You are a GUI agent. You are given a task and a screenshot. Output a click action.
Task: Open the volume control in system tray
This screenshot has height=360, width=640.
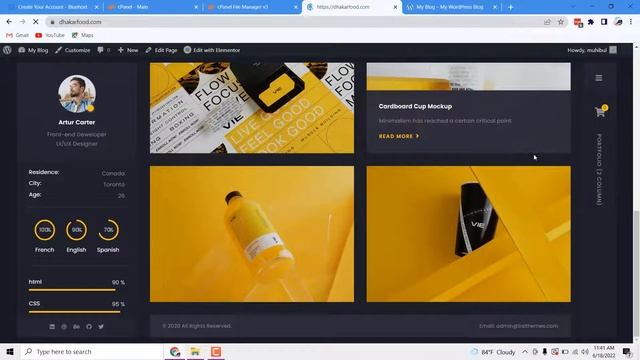(584, 351)
